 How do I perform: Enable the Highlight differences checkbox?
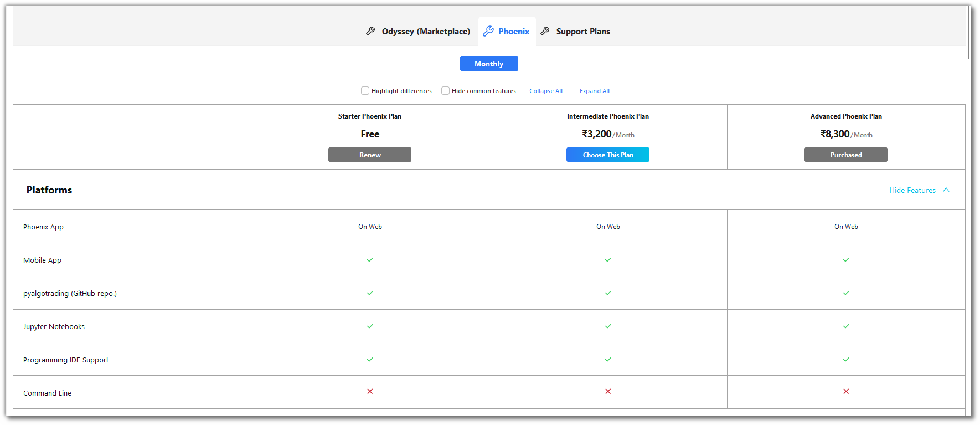[x=365, y=90]
